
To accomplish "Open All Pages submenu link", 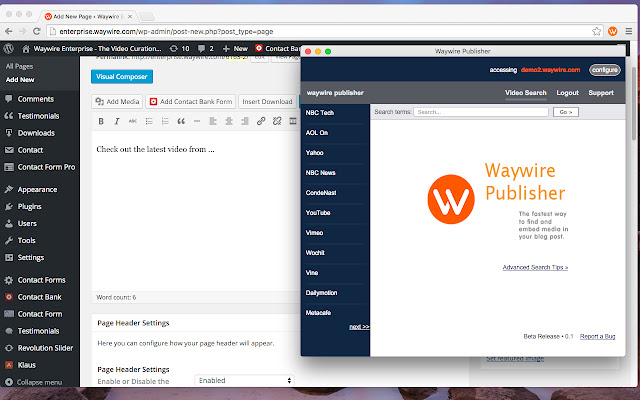I will 19,67.
